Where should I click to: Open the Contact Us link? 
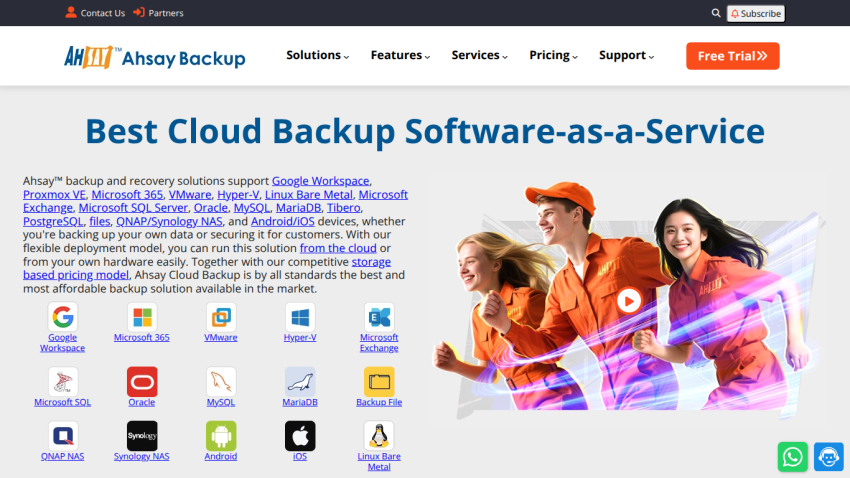pyautogui.click(x=102, y=13)
